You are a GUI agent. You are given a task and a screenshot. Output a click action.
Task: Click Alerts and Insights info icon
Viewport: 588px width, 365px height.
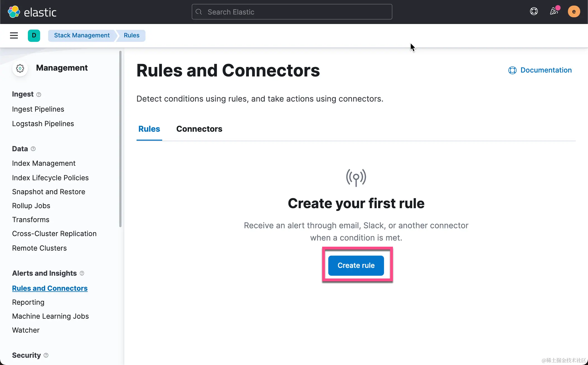point(82,273)
